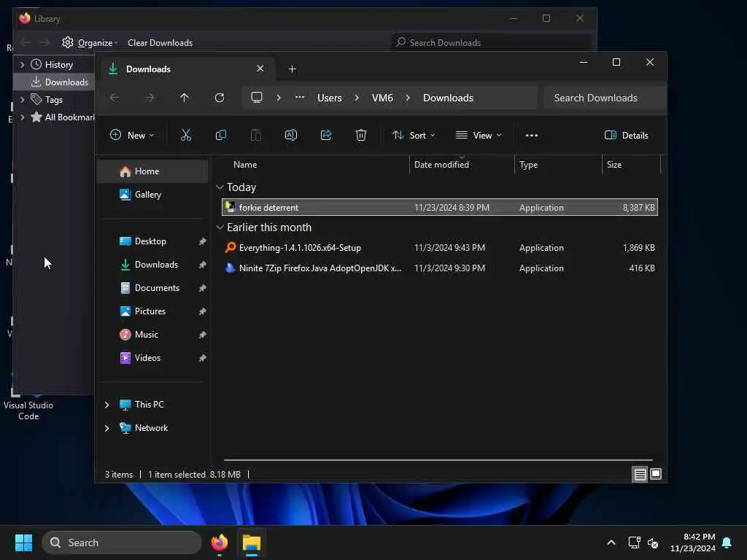747x560 pixels.
Task: Click Downloads in the address breadcrumb
Action: (449, 98)
